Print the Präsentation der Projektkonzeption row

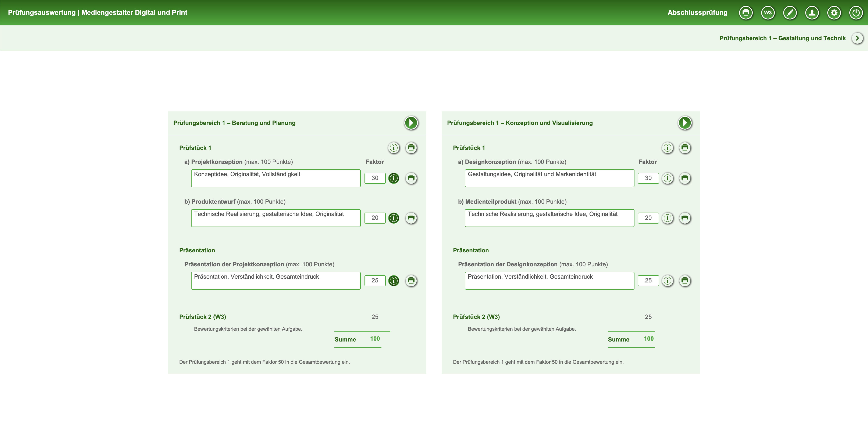coord(411,281)
